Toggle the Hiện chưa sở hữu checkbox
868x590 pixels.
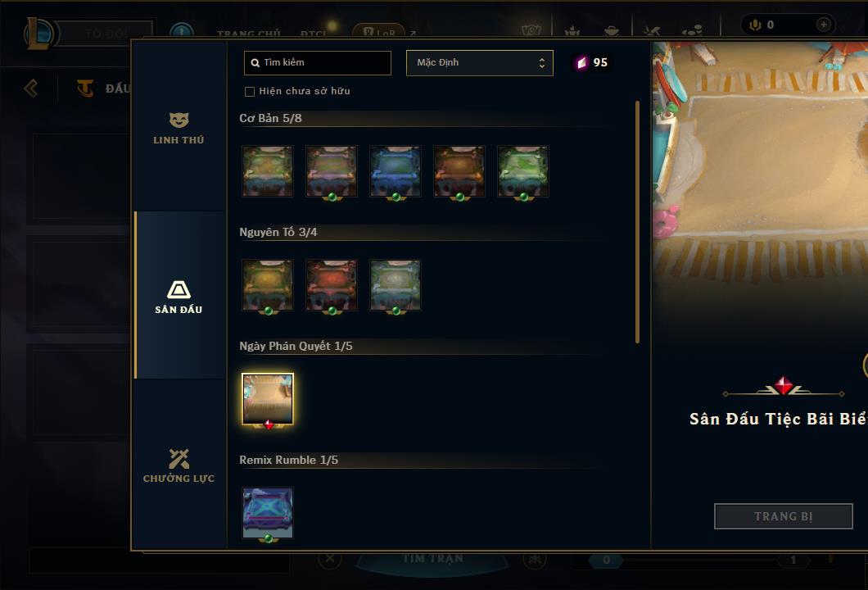[x=250, y=92]
